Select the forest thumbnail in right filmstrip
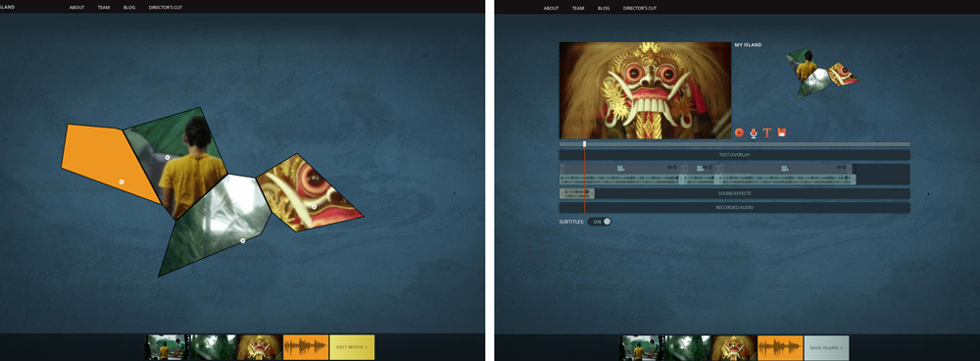 coord(687,347)
